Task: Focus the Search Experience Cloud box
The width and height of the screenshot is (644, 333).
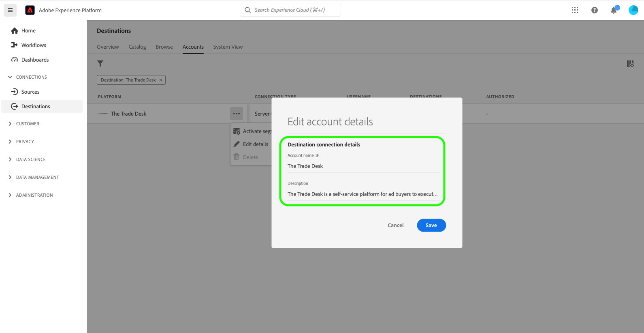Action: (x=290, y=10)
